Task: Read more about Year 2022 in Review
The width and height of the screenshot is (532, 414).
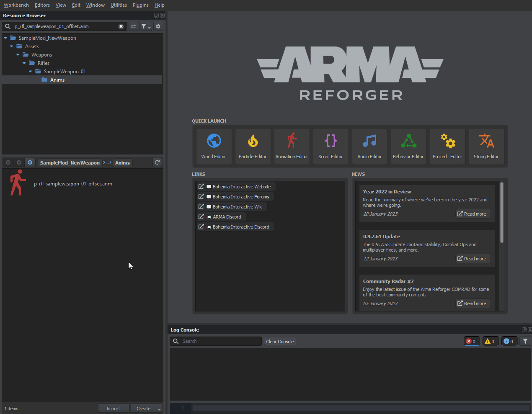Action: pyautogui.click(x=473, y=214)
